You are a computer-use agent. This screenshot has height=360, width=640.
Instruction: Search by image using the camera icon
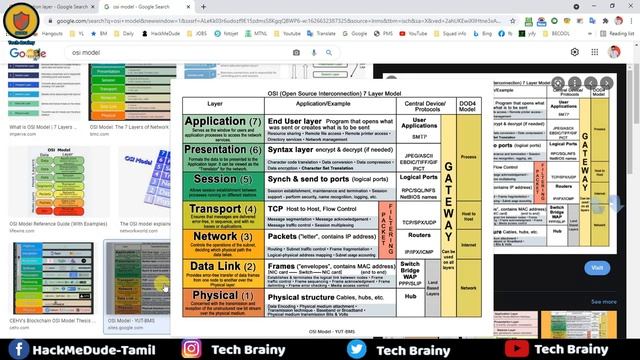click(296, 53)
